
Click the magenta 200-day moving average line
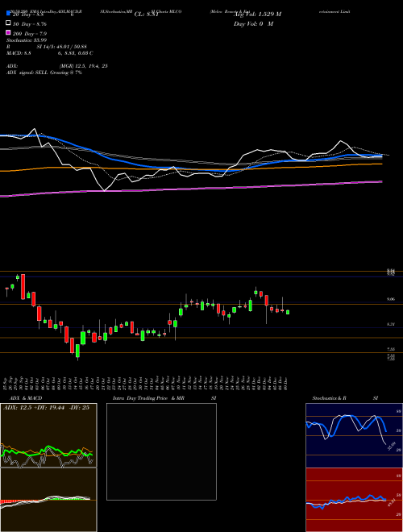pyautogui.click(x=191, y=189)
